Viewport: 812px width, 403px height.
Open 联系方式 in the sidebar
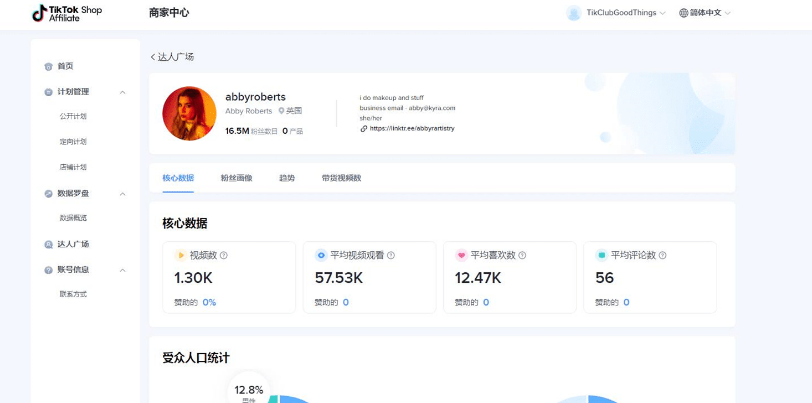click(73, 294)
